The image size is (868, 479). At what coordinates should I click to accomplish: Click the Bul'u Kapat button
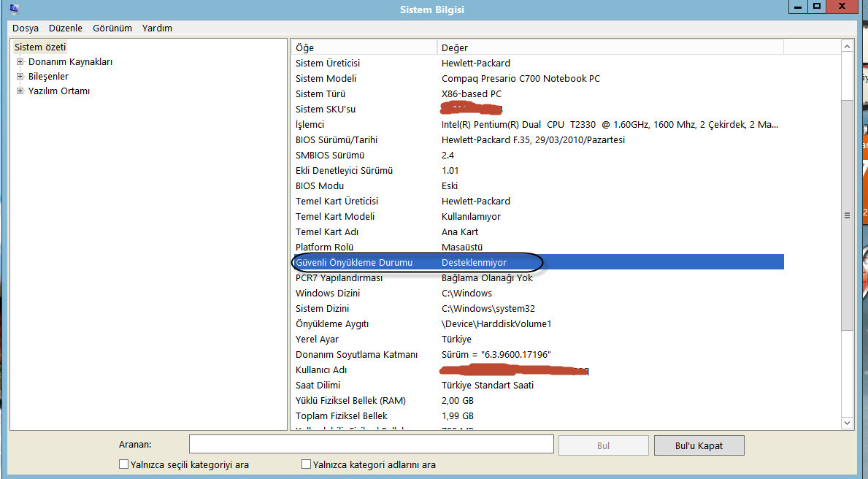tap(699, 445)
